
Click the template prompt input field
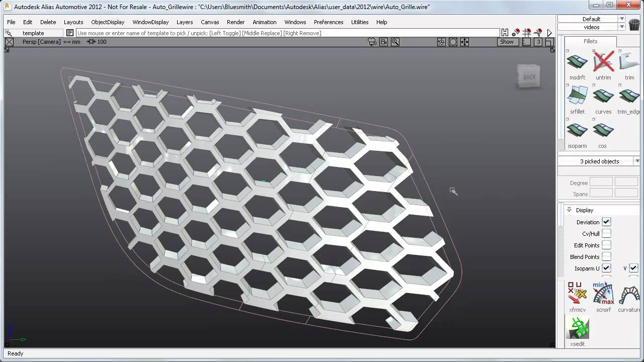click(x=287, y=33)
